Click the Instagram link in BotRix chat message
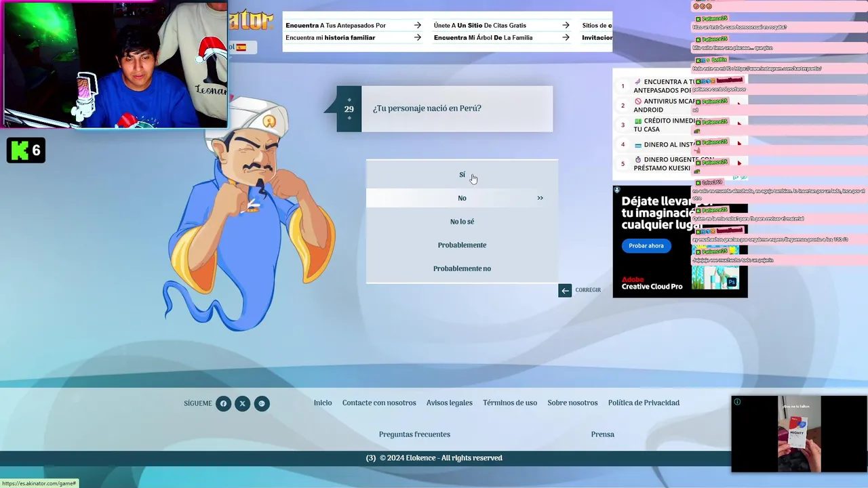This screenshot has width=868, height=488. point(778,68)
